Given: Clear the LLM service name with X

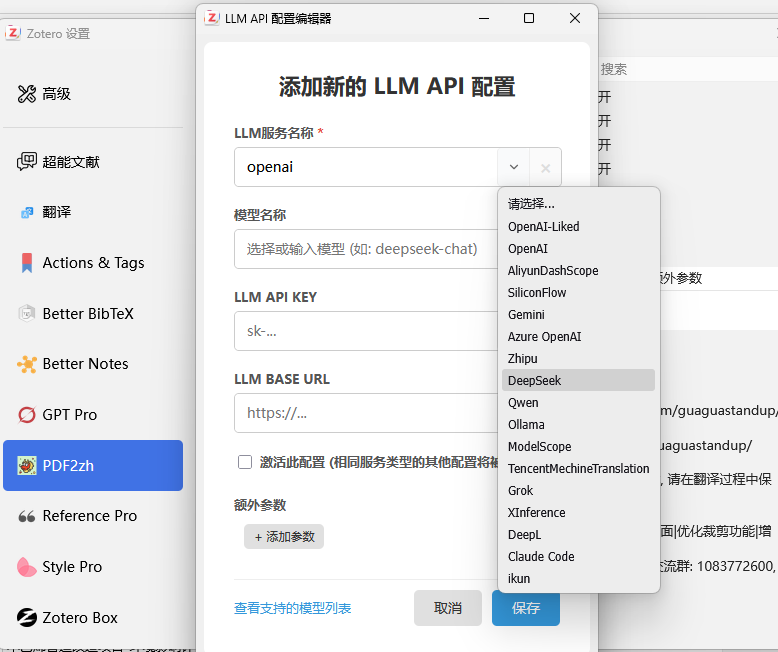Looking at the screenshot, I should [x=545, y=168].
